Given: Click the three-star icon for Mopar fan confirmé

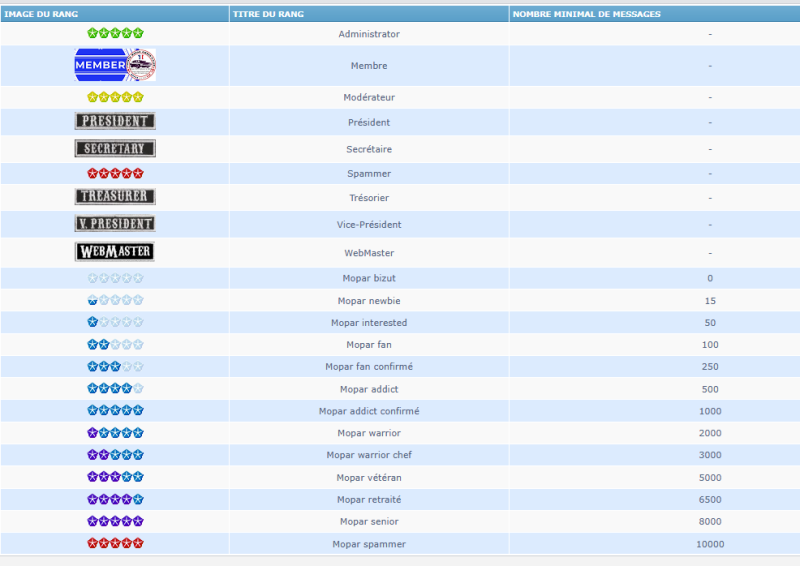Looking at the screenshot, I should tap(115, 366).
